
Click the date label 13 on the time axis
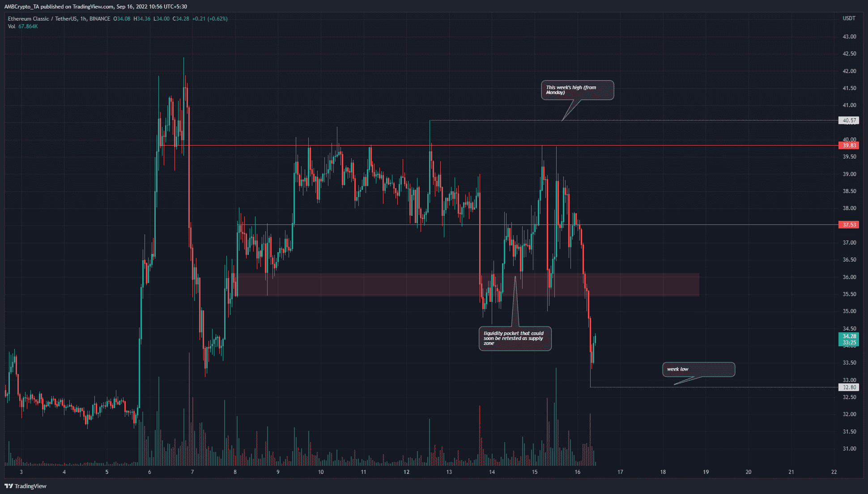click(x=449, y=472)
